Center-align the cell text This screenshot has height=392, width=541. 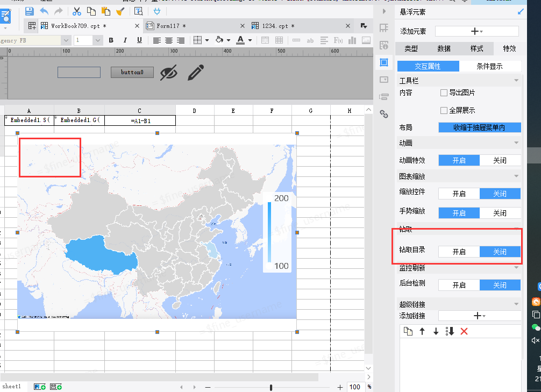pyautogui.click(x=169, y=40)
